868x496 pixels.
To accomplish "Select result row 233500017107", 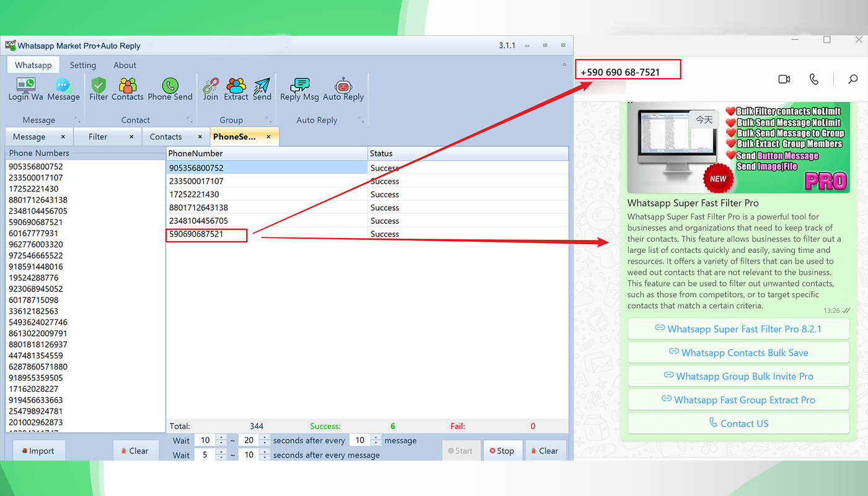I will [367, 181].
